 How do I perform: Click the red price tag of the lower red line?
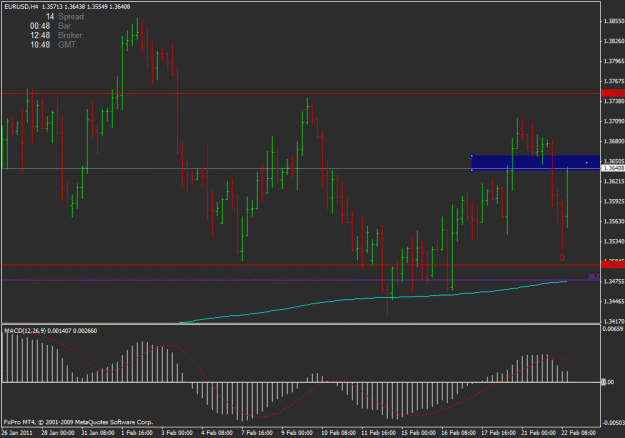point(613,265)
